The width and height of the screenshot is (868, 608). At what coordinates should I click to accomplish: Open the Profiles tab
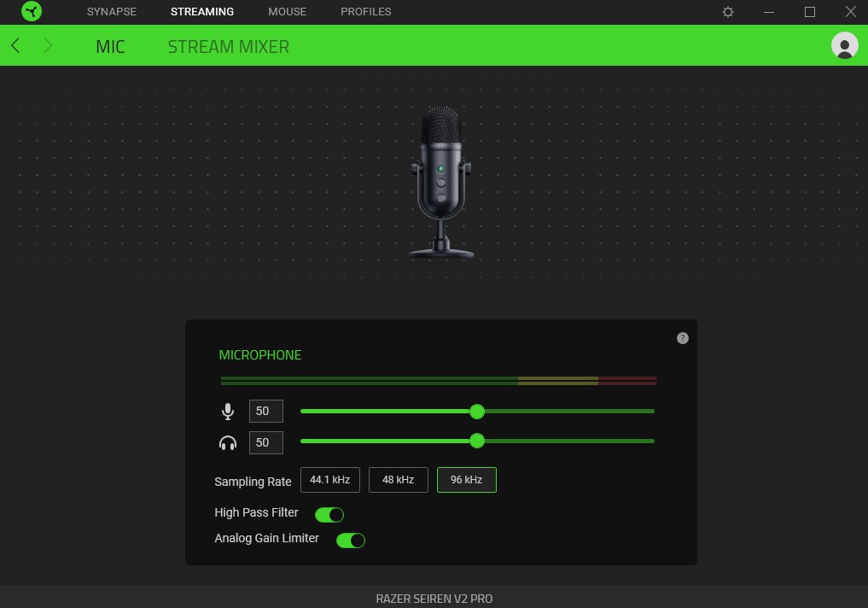[365, 12]
